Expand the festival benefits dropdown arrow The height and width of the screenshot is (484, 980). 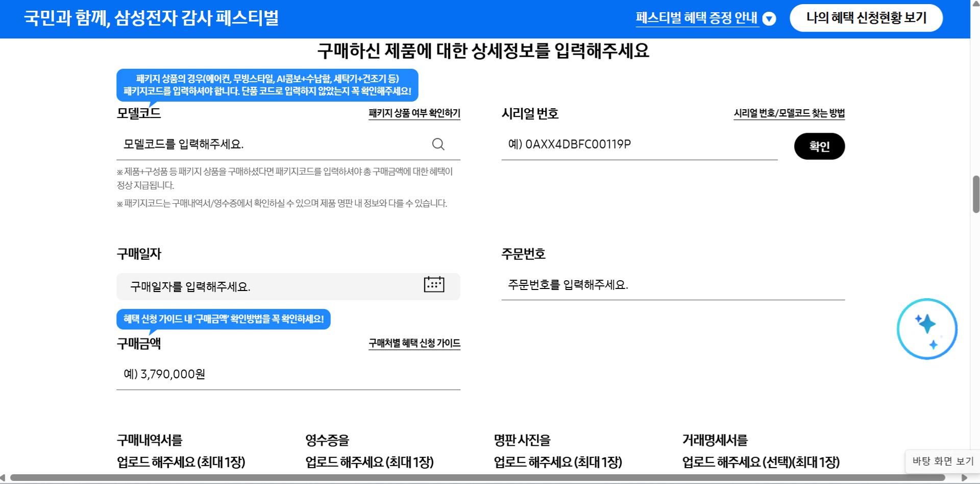(x=769, y=19)
